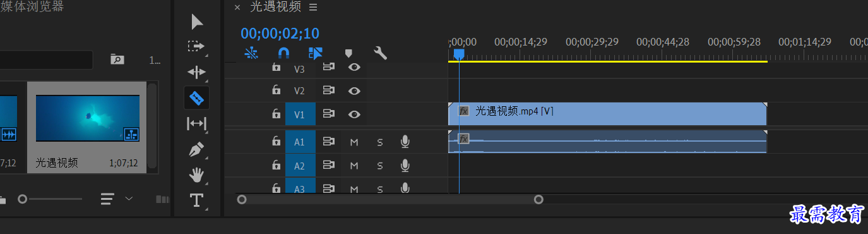This screenshot has height=234, width=868.
Task: Choose the Pen tool
Action: tap(197, 150)
